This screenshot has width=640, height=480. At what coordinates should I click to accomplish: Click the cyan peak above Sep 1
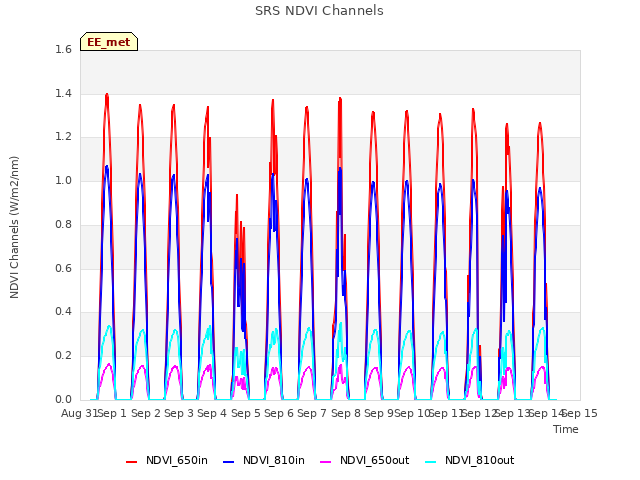[x=109, y=327]
